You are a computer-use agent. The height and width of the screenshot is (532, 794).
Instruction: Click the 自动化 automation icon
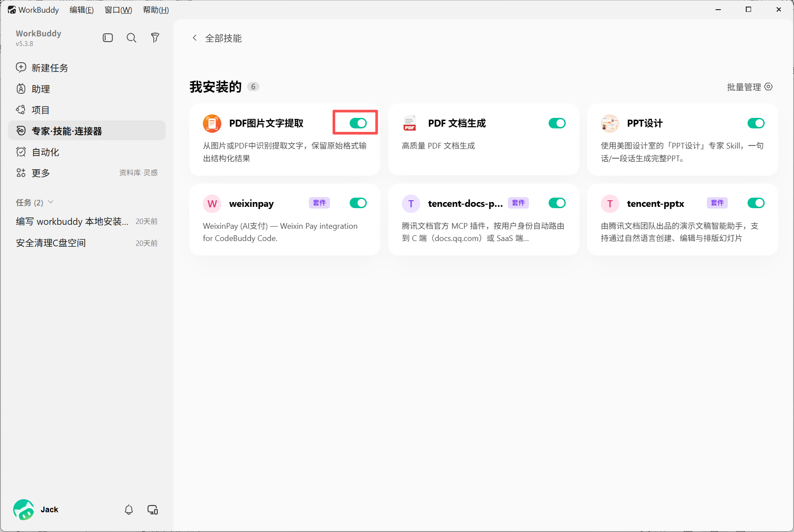click(21, 152)
